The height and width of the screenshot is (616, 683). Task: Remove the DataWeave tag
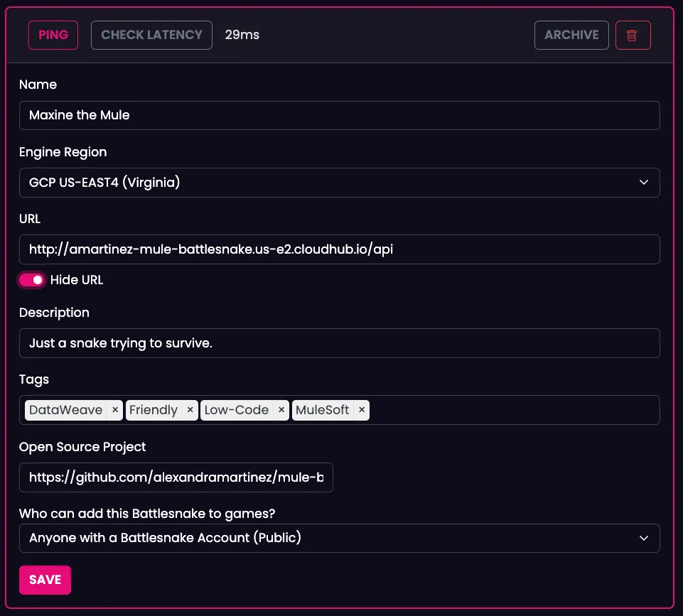(115, 410)
